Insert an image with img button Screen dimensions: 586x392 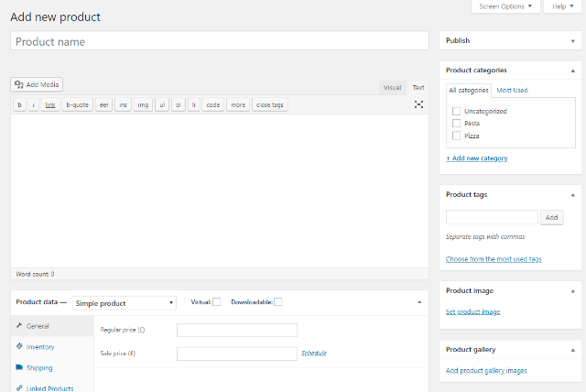pos(143,105)
